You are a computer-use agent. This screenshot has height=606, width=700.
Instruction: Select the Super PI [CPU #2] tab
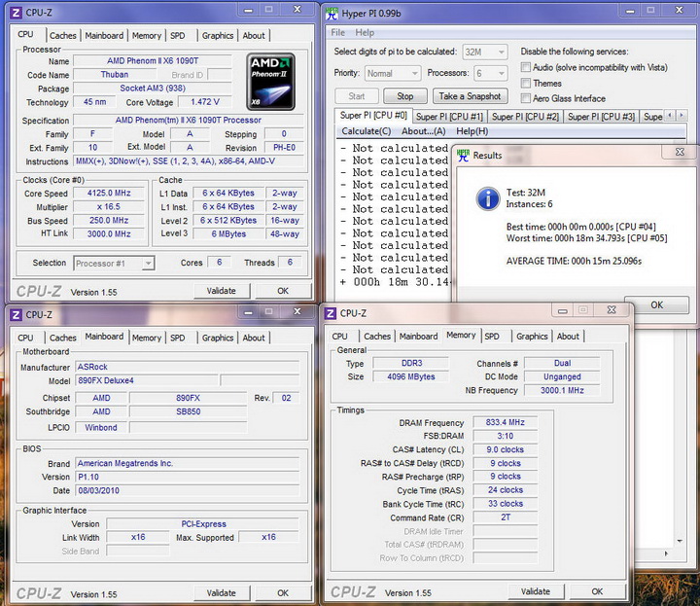point(525,117)
